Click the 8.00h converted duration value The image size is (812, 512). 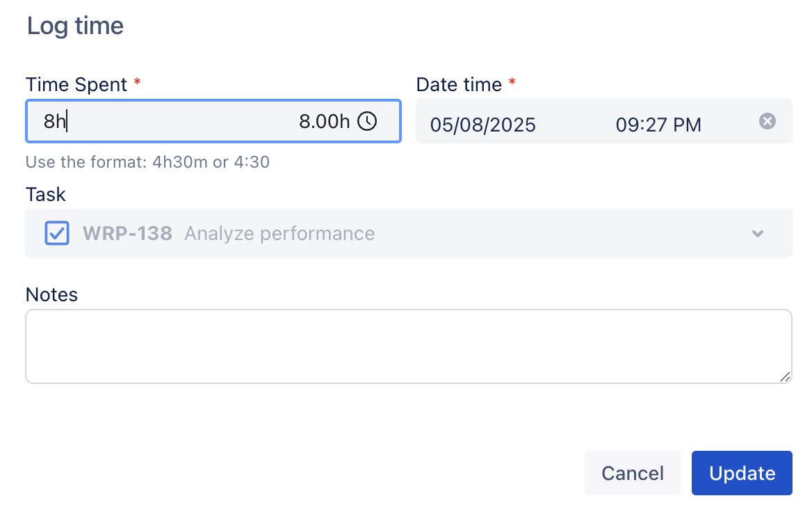coord(324,122)
